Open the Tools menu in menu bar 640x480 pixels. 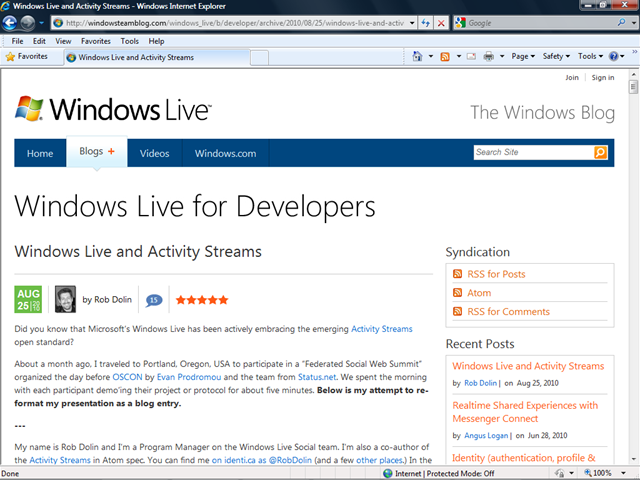point(129,41)
